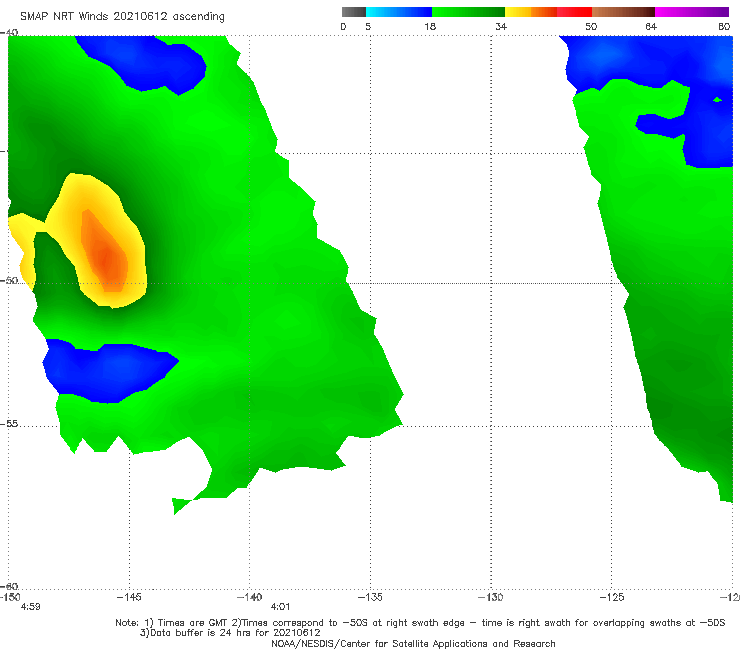Click the longitude label "-140"
Viewport: 740px width, 650px height.
pos(250,597)
